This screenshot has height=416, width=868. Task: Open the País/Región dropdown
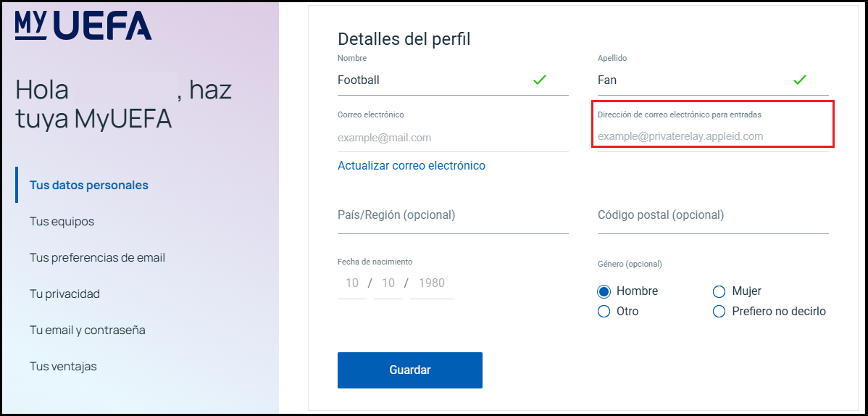pyautogui.click(x=453, y=215)
